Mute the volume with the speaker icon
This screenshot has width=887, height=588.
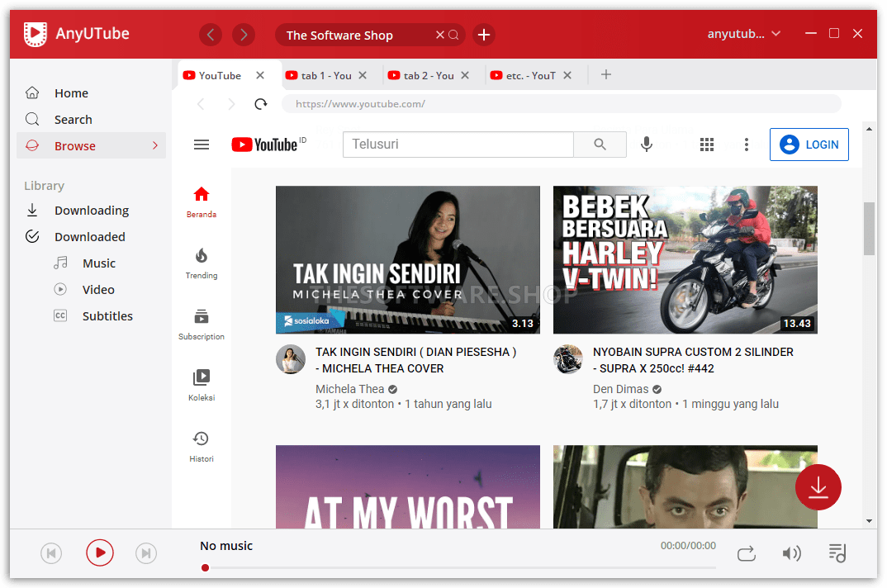click(791, 552)
